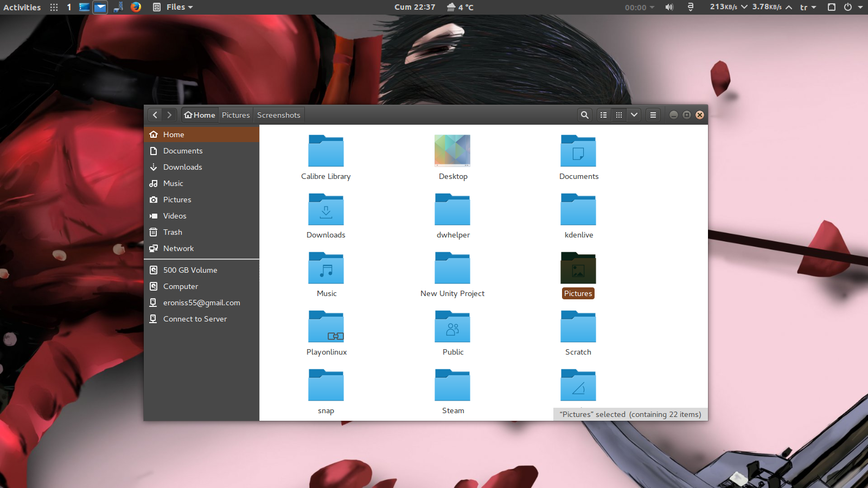Switch to icon grid view
This screenshot has height=488, width=868.
(x=619, y=115)
